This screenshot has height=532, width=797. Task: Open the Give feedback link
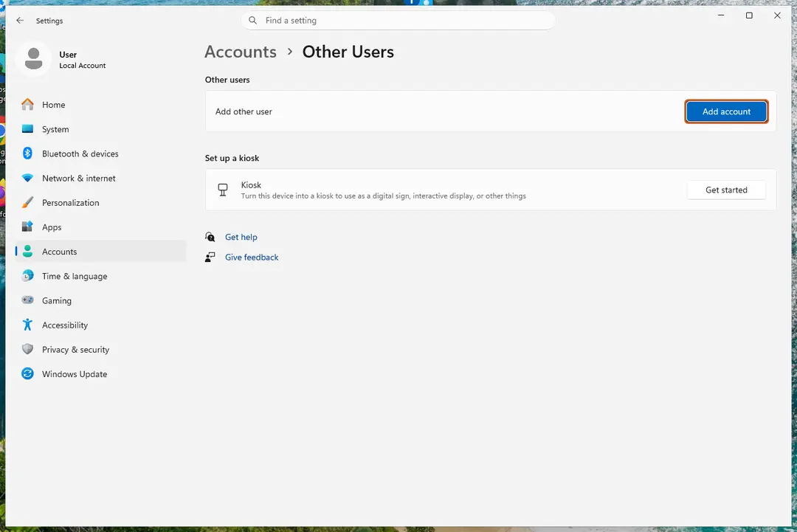pyautogui.click(x=252, y=257)
